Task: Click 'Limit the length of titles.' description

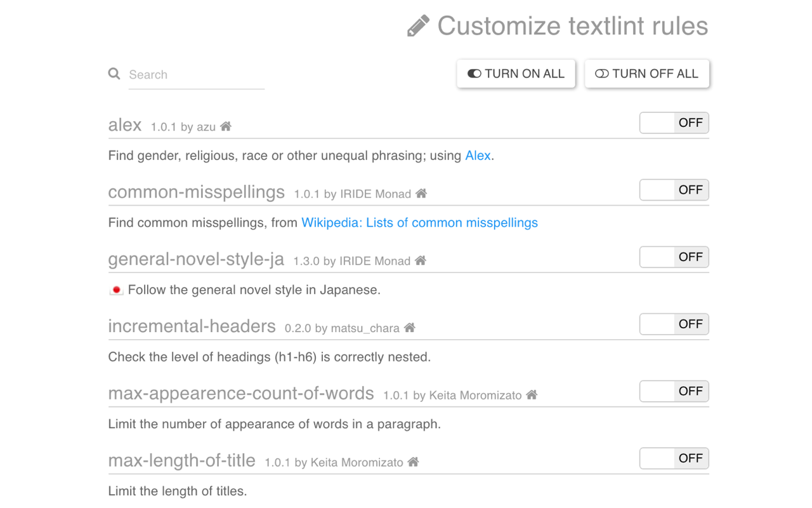Action: [178, 491]
